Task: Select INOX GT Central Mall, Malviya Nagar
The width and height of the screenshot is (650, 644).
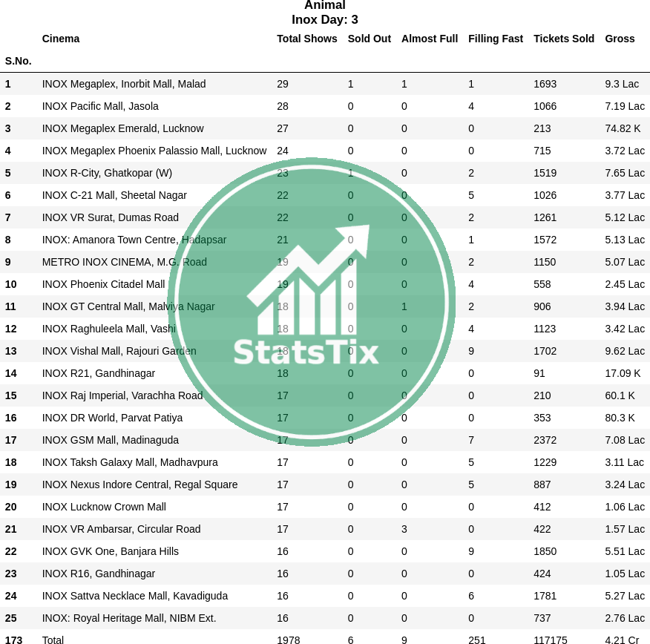Action: pyautogui.click(x=128, y=306)
